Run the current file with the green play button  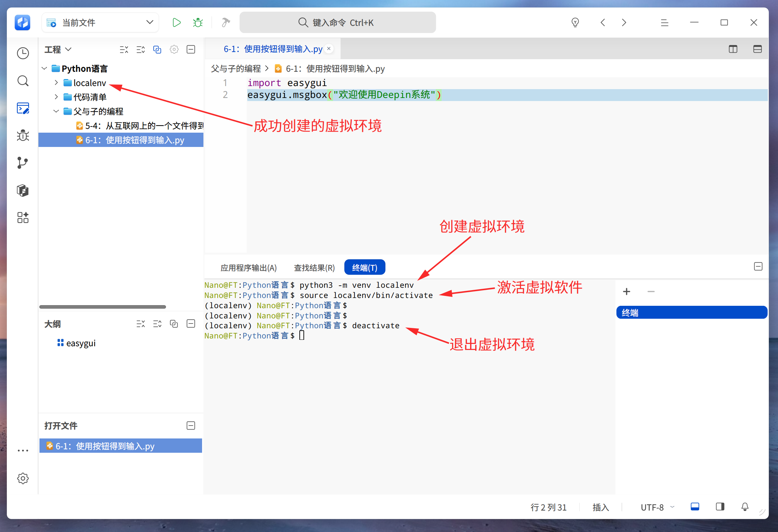pyautogui.click(x=176, y=22)
